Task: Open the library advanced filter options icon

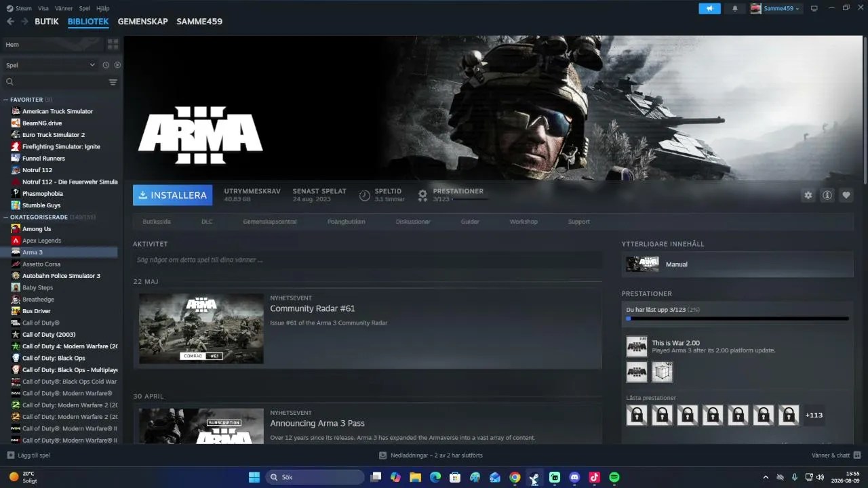Action: click(113, 82)
